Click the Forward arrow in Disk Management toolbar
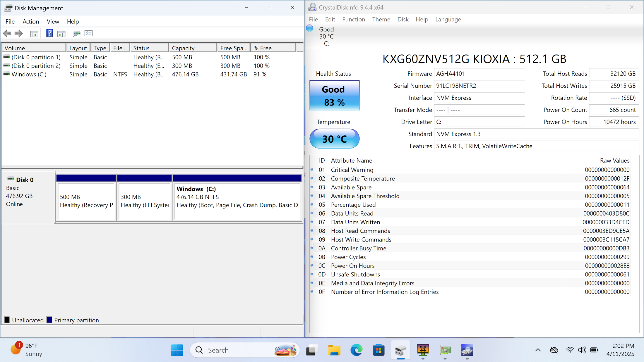The image size is (644, 362). pos(19,34)
